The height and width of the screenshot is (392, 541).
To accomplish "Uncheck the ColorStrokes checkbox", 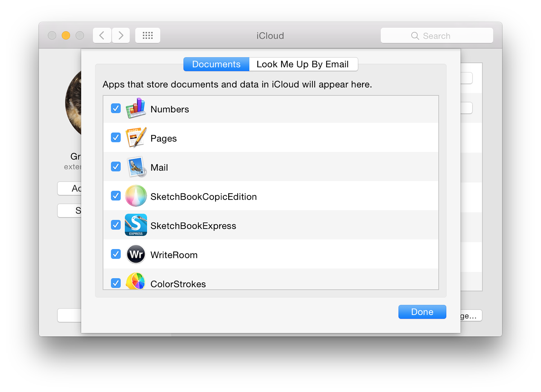I will click(x=116, y=283).
